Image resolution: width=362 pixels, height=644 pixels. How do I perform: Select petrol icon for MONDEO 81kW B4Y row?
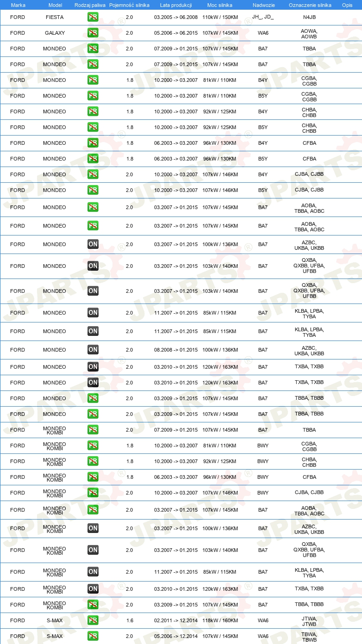pyautogui.click(x=93, y=80)
